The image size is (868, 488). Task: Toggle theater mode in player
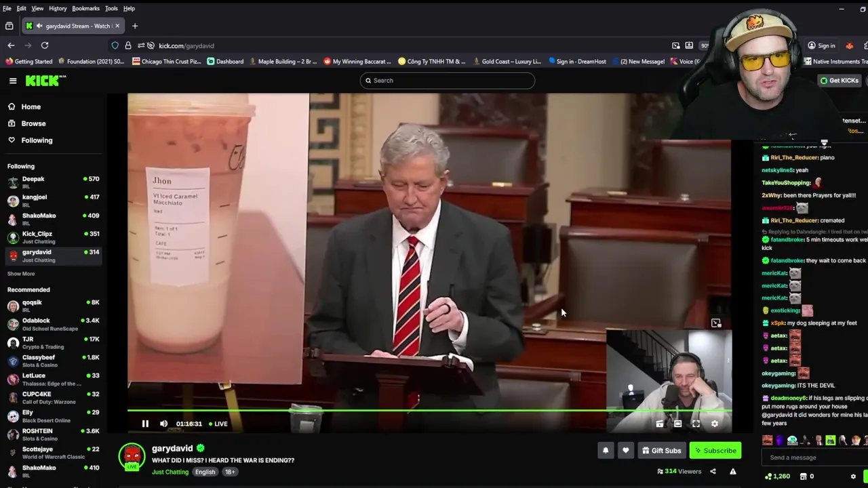point(677,424)
